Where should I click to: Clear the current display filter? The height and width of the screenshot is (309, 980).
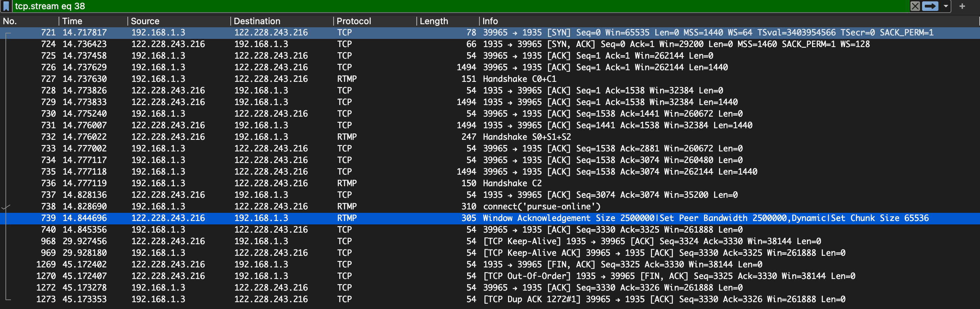[x=915, y=6]
